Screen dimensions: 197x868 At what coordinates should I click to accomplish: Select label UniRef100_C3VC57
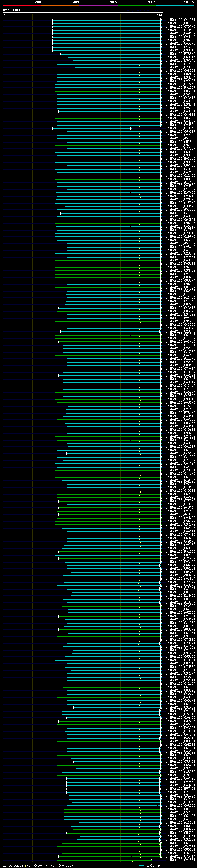click(180, 467)
